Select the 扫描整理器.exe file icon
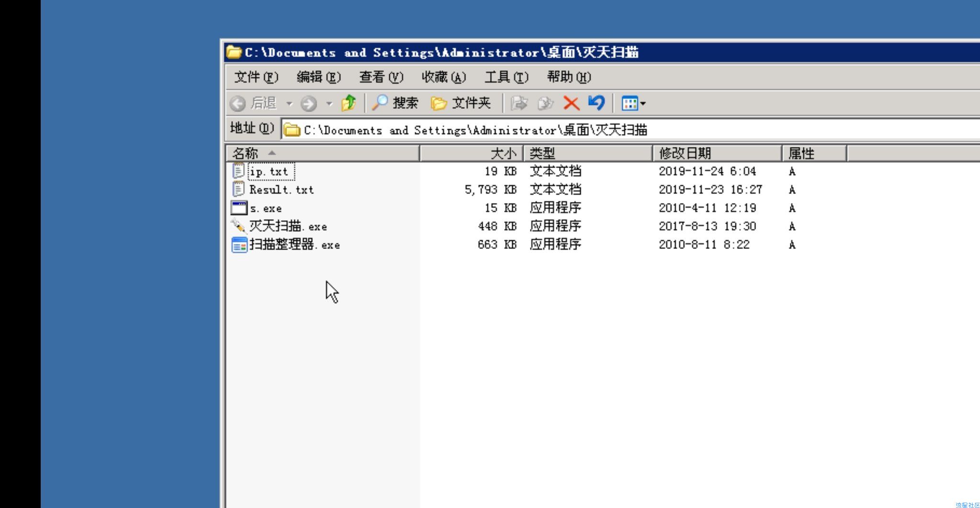This screenshot has height=508, width=980. point(239,244)
